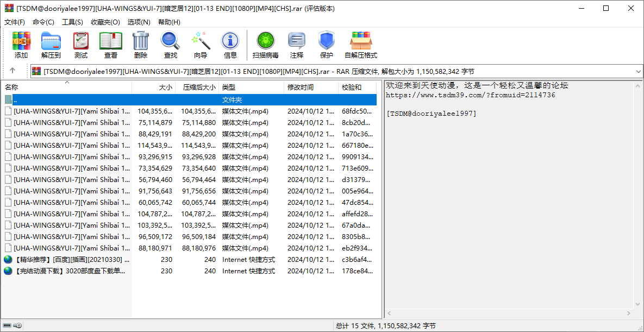Viewport: 644px width, 332px height.
Task: Click the 保护 (Protect) shield icon
Action: tap(326, 45)
